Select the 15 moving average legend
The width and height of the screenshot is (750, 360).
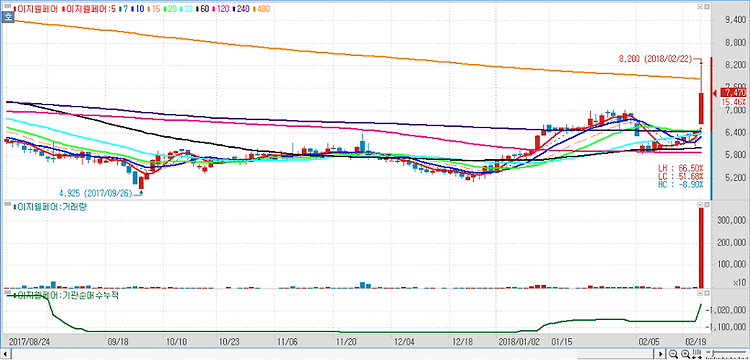click(x=154, y=9)
